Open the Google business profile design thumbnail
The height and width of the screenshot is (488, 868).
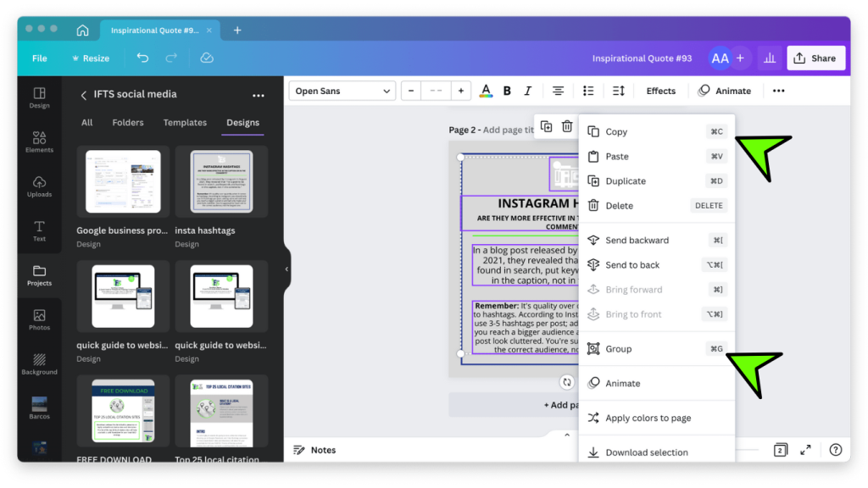123,181
